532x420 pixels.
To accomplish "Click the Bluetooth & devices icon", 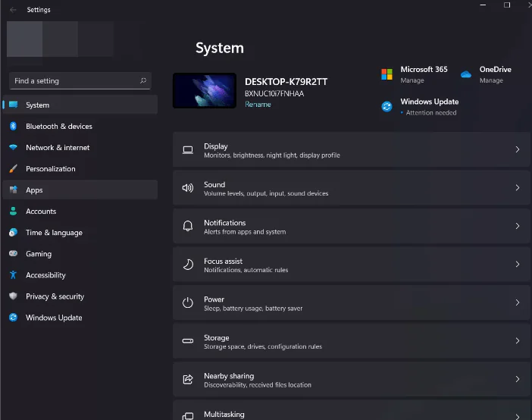I will pyautogui.click(x=13, y=127).
